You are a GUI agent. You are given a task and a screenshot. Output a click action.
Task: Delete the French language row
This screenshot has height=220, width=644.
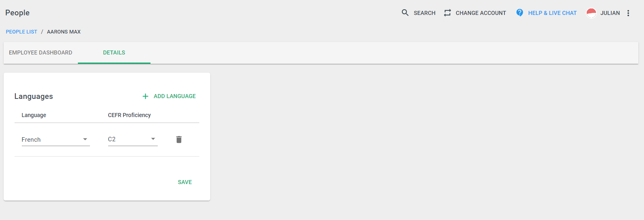[x=179, y=140]
